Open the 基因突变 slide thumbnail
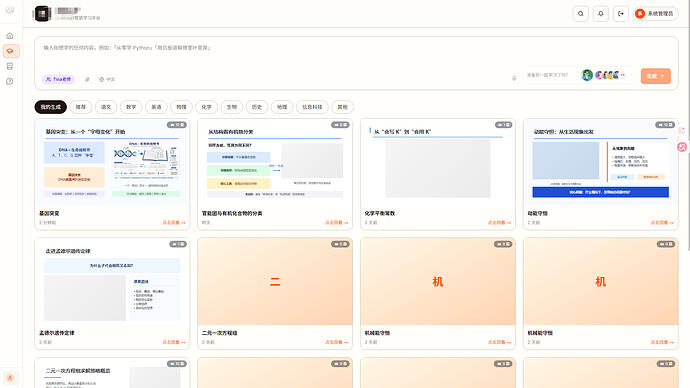The height and width of the screenshot is (388, 690). point(112,162)
